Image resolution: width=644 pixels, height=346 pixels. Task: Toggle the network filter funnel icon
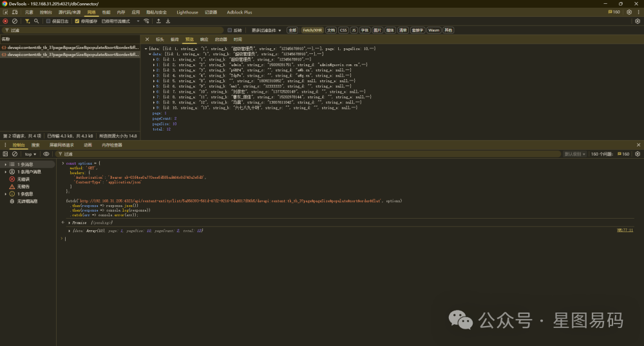pos(27,21)
